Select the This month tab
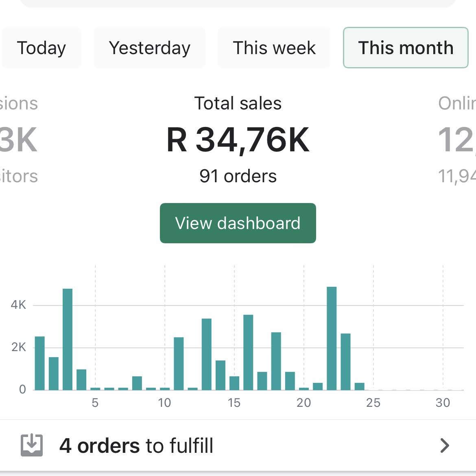 (x=406, y=48)
